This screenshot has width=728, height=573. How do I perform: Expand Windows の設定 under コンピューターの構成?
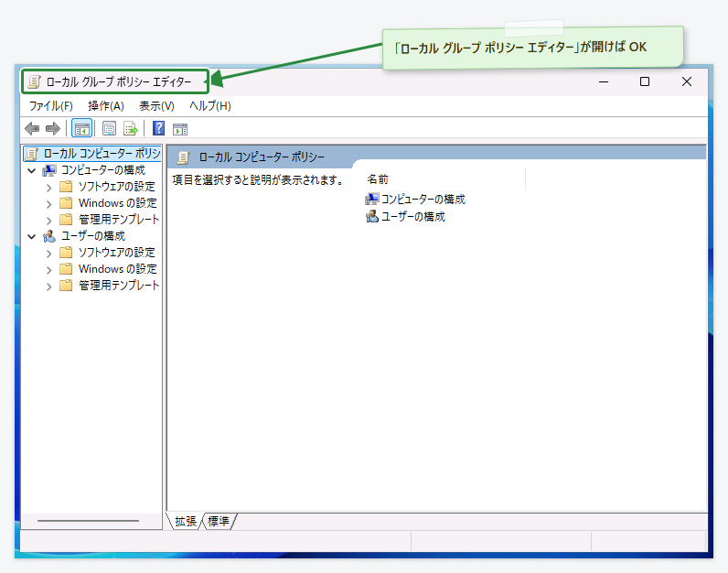[48, 203]
